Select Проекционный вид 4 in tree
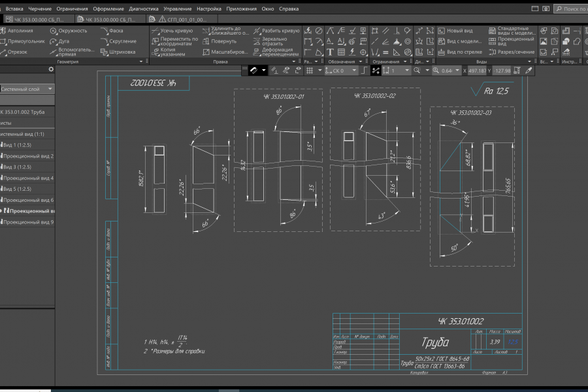Image resolution: width=588 pixels, height=392 pixels. 27,178
